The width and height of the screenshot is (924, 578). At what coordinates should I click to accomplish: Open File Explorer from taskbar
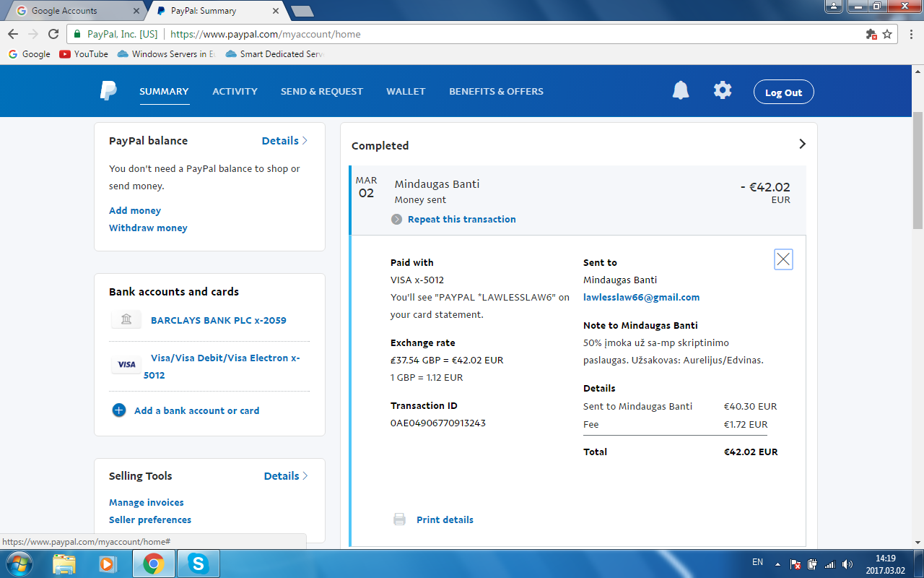64,564
